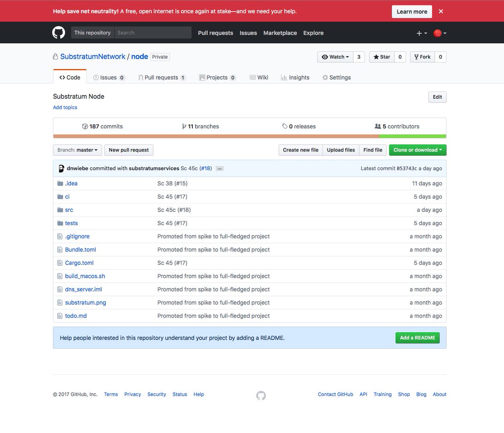Switch to the Insights tab

[295, 78]
